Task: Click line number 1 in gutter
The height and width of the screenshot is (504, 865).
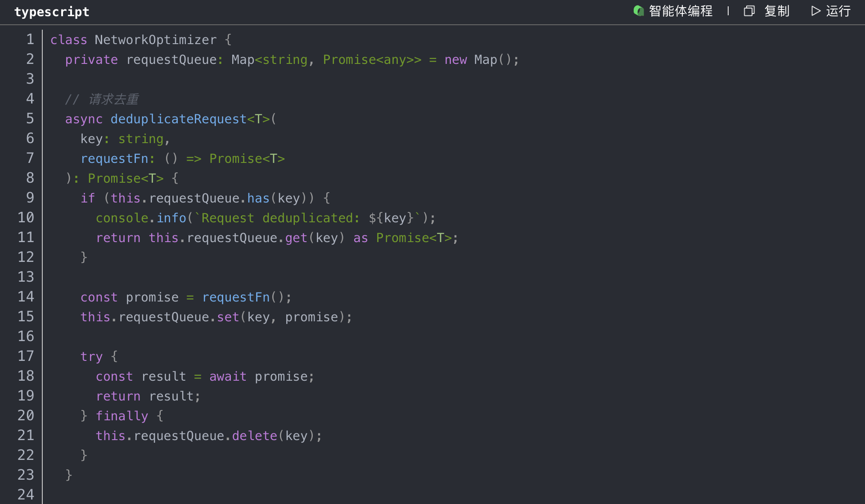Action: [x=30, y=40]
